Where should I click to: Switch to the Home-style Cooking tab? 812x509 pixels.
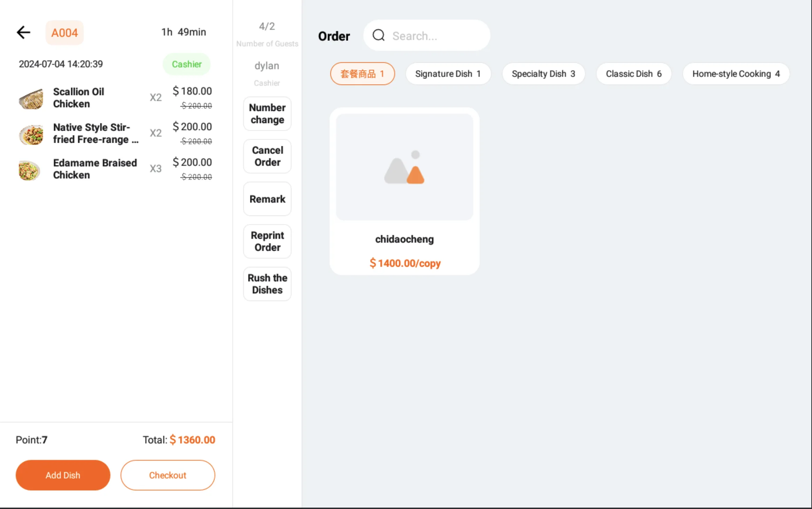[736, 74]
